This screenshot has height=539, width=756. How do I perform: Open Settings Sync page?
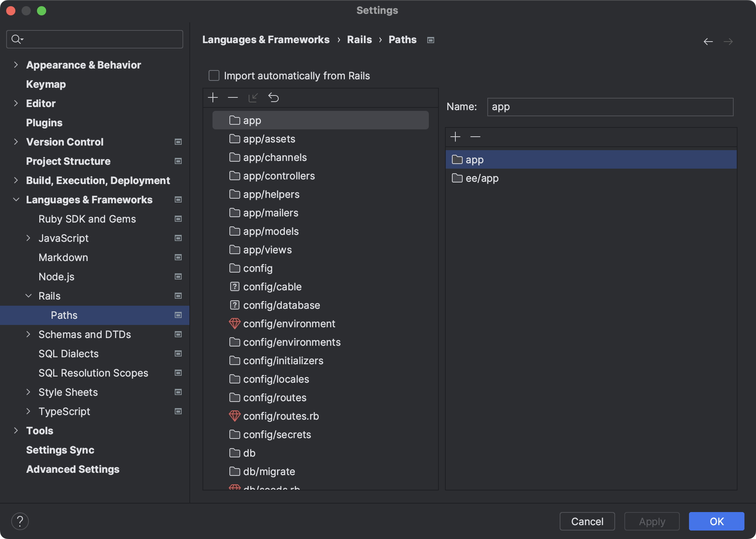60,450
